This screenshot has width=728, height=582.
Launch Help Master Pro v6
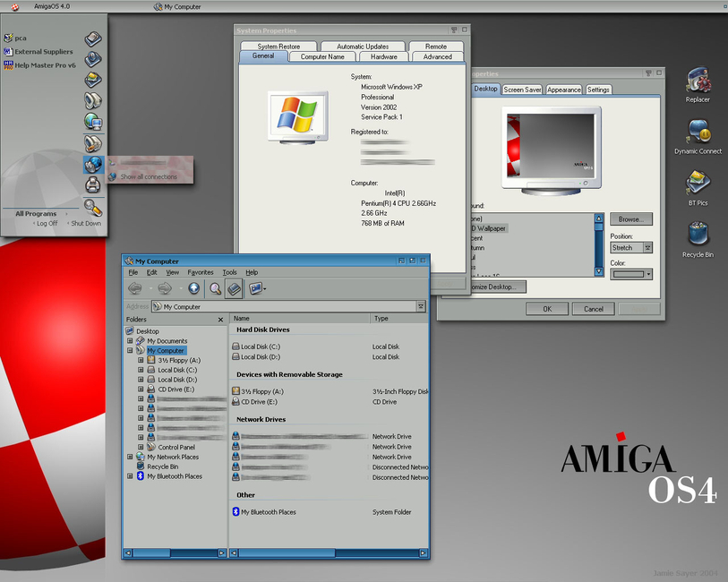click(x=39, y=65)
